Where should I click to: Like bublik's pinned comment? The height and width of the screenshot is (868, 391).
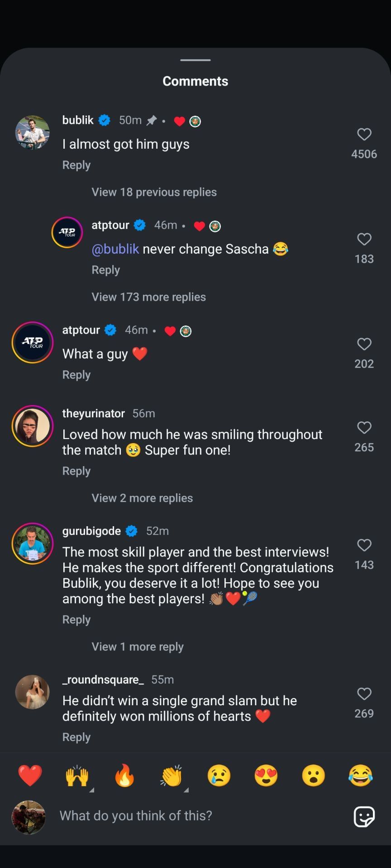click(364, 134)
